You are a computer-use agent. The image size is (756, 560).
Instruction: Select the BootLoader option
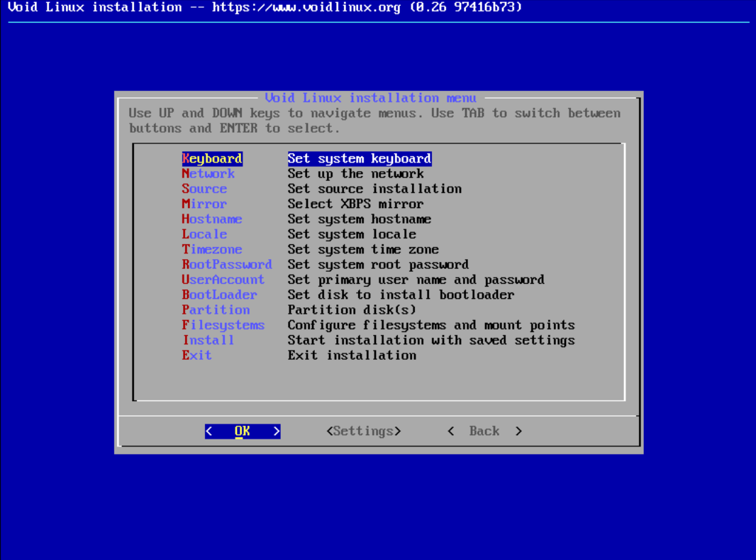(219, 295)
